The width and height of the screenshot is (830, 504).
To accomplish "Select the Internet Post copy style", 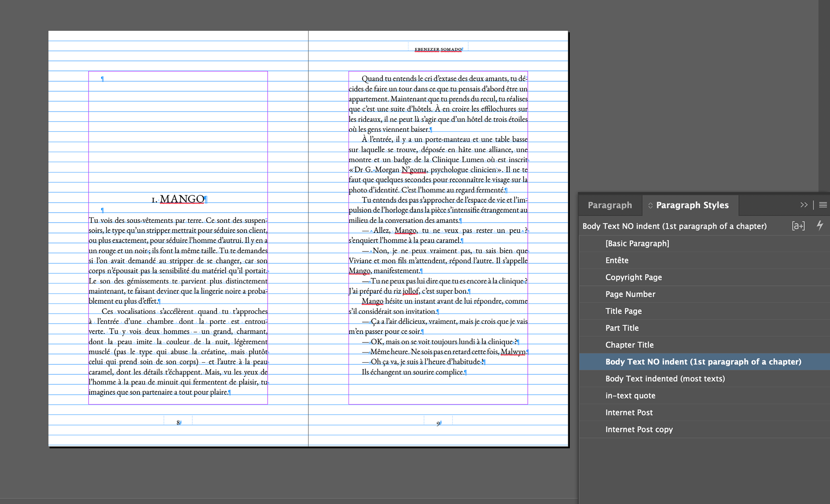I will pos(638,429).
